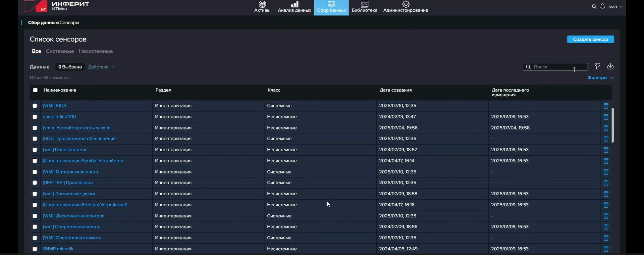Check the [WMI] BIOS row checkbox
Image resolution: width=644 pixels, height=255 pixels.
(x=35, y=106)
